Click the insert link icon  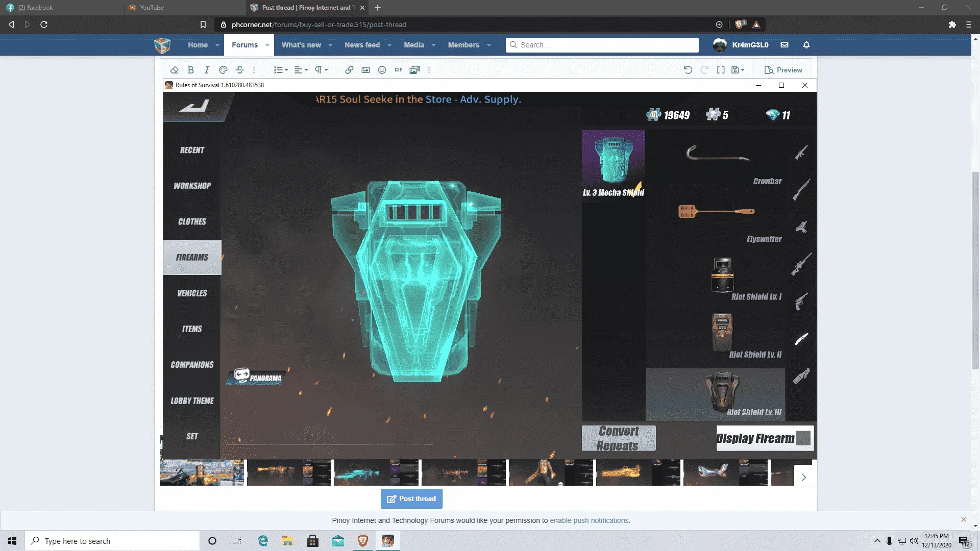[x=349, y=70]
